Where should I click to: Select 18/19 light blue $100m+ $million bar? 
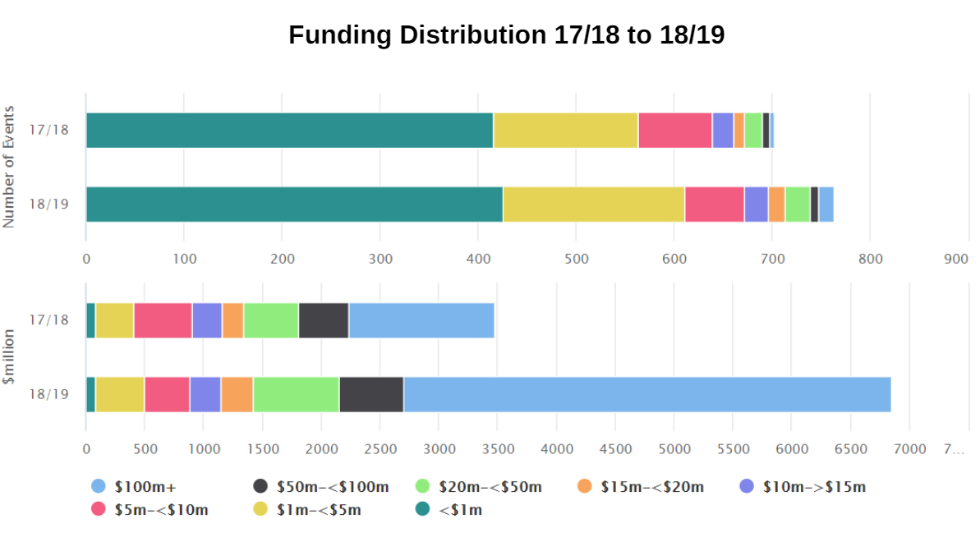(x=647, y=395)
